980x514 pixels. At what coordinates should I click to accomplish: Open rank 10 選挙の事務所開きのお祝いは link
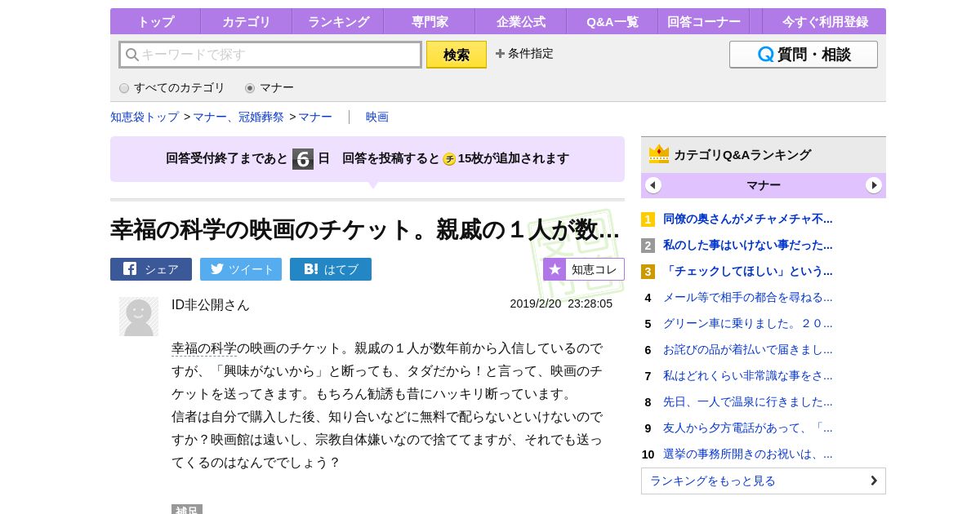tap(748, 454)
